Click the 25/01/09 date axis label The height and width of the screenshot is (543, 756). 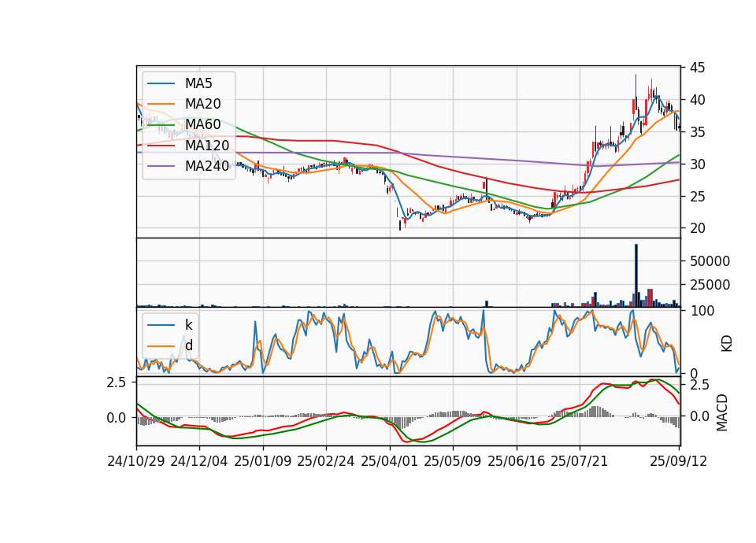pos(263,461)
